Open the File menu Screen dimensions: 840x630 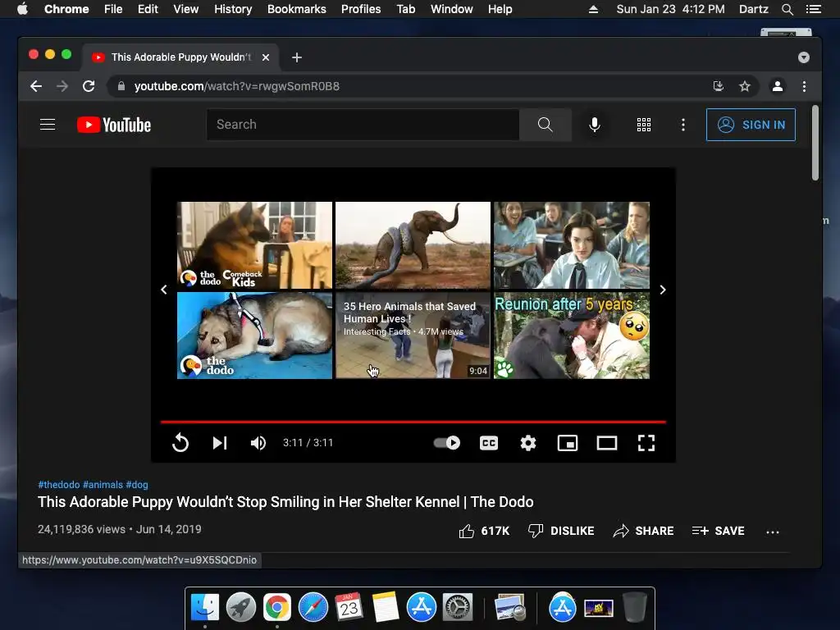(113, 9)
